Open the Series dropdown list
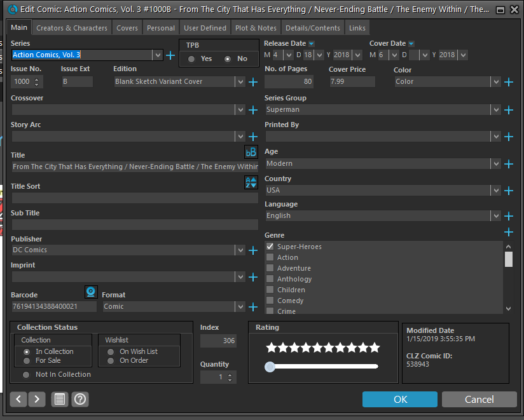 [x=158, y=55]
